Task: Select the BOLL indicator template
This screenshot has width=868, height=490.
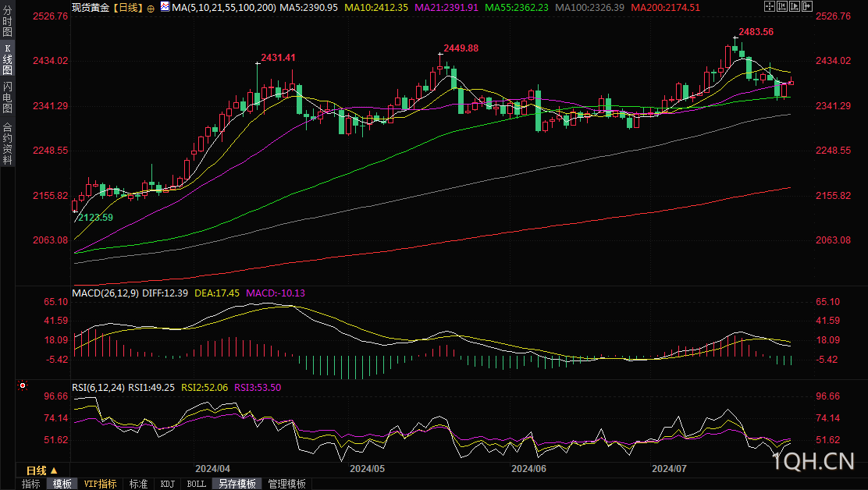Action: point(197,484)
